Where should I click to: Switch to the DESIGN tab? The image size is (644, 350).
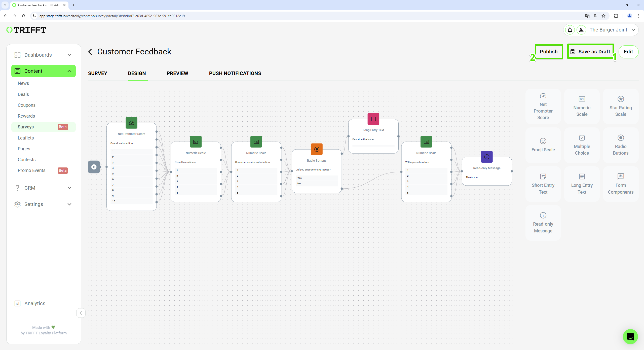coord(137,73)
